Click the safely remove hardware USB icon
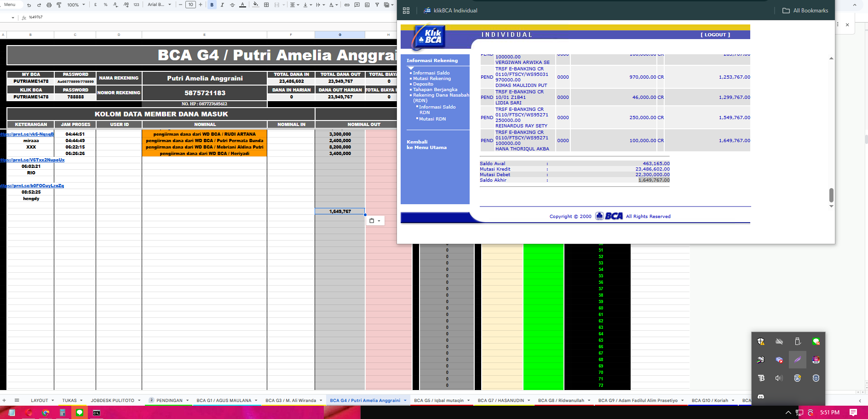The height and width of the screenshot is (419, 868). [798, 341]
